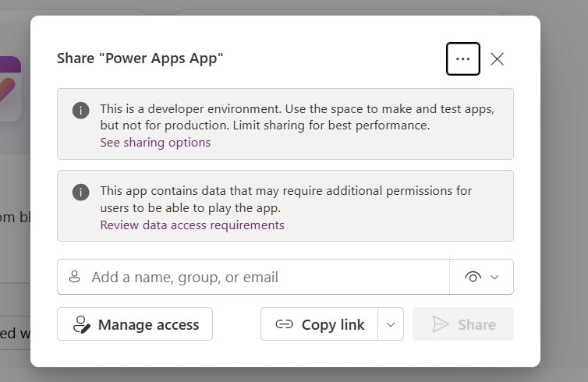
Task: Click the text "users to be able to play the app."
Action: (190, 207)
